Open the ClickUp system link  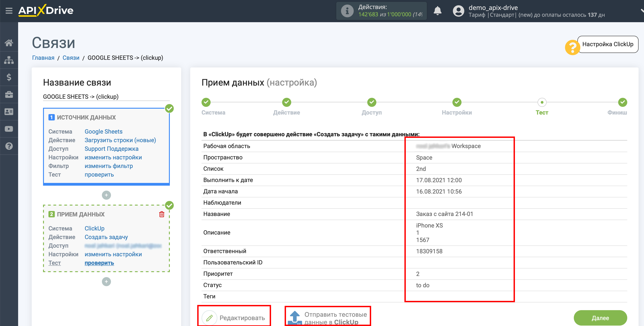(x=94, y=228)
